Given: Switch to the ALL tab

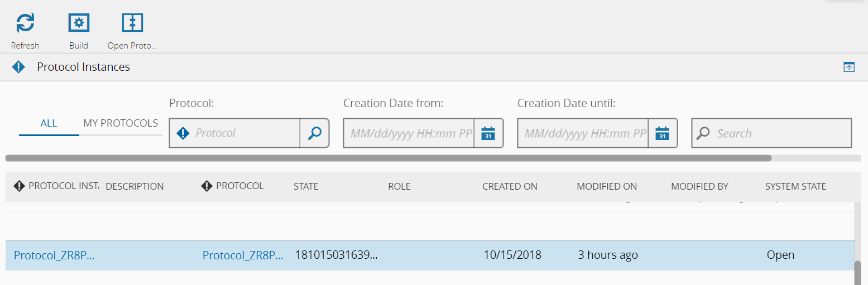Looking at the screenshot, I should (x=49, y=123).
